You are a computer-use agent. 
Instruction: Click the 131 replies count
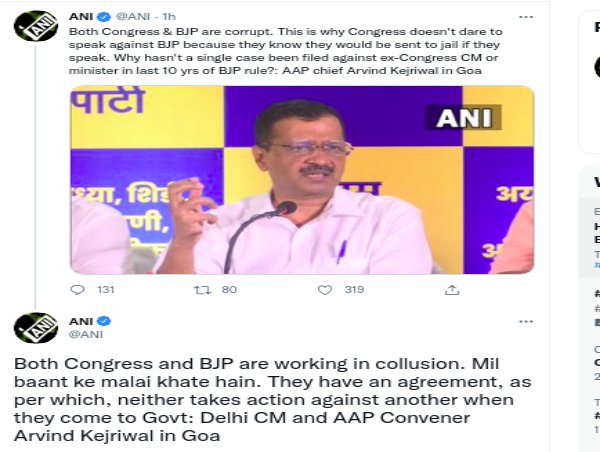pyautogui.click(x=106, y=290)
